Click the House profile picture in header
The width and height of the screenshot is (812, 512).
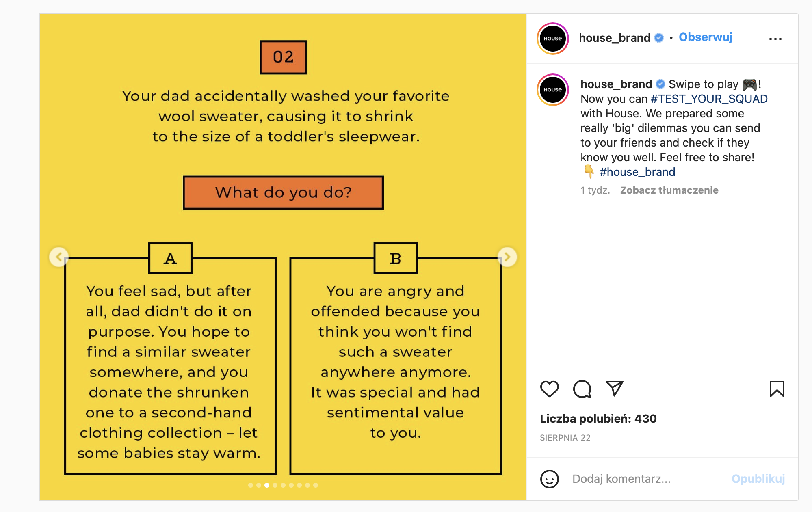(552, 39)
